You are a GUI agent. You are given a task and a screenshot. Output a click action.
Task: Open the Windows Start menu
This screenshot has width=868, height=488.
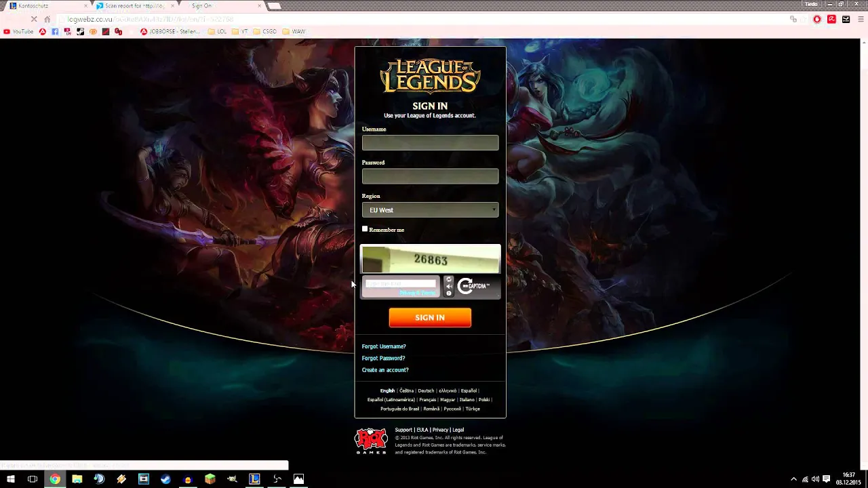coord(10,479)
